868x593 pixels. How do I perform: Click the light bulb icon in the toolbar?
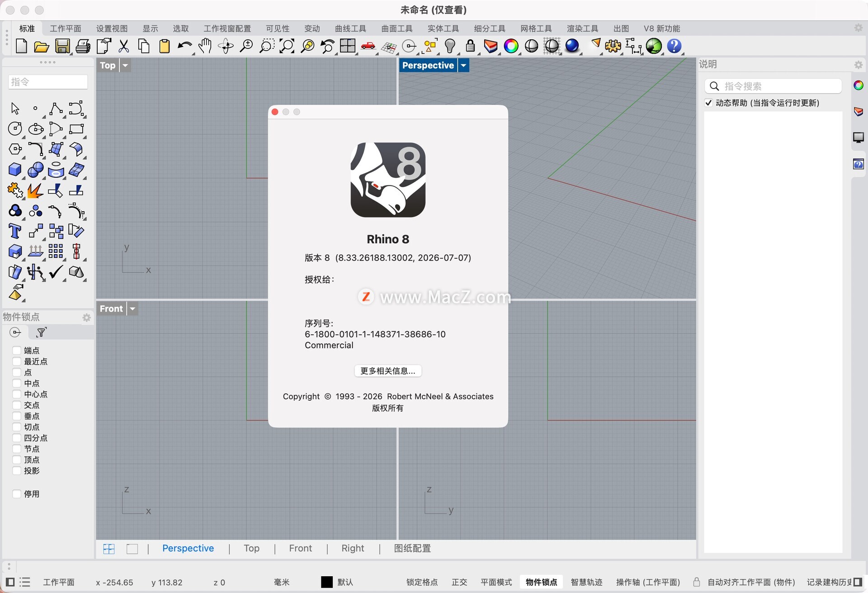(450, 46)
